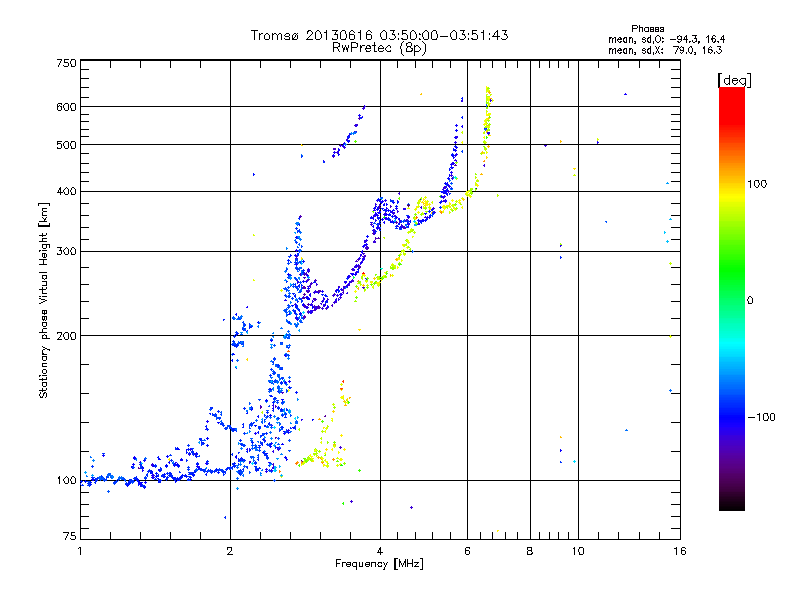Click the 'RwPretec (8p)' subtitle
Viewport: 800px width, 600px height.
(379, 48)
